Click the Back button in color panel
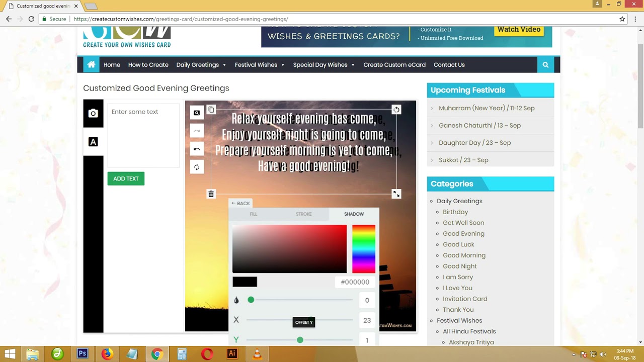Screen dimensions: 644x362 (x=240, y=203)
